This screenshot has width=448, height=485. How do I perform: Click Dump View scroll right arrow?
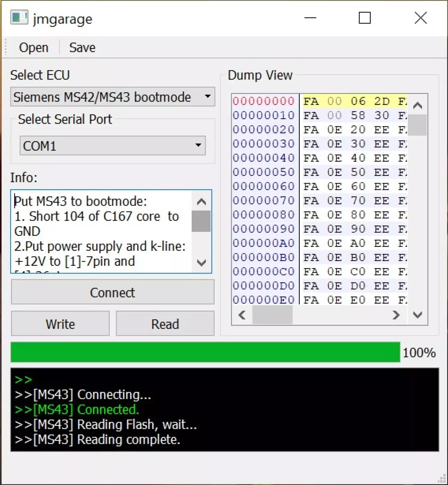tap(396, 315)
